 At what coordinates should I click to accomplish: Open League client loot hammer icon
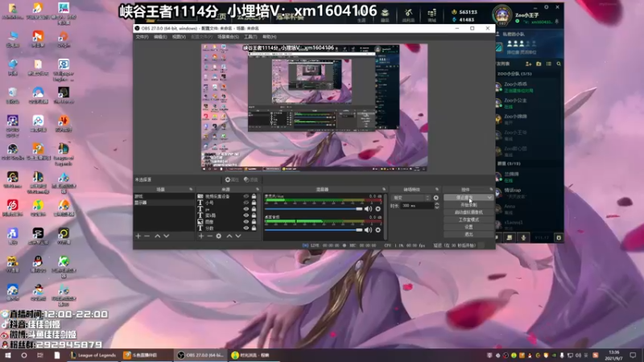coord(408,12)
